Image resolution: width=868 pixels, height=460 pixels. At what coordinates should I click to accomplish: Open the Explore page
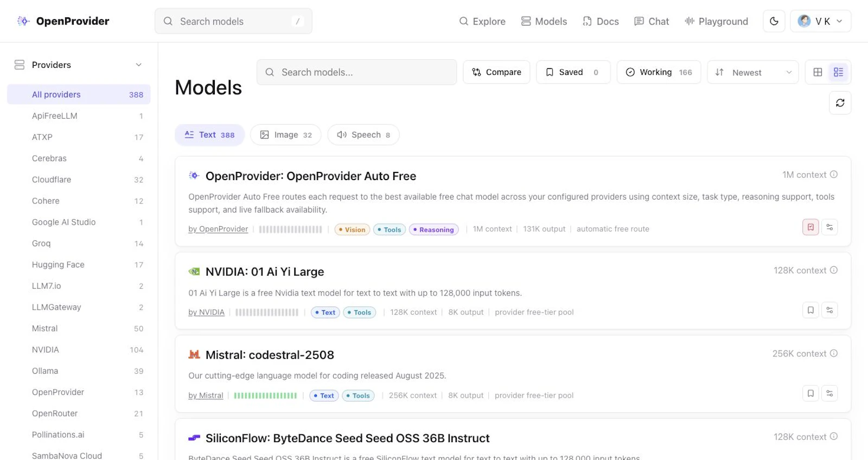pos(482,21)
